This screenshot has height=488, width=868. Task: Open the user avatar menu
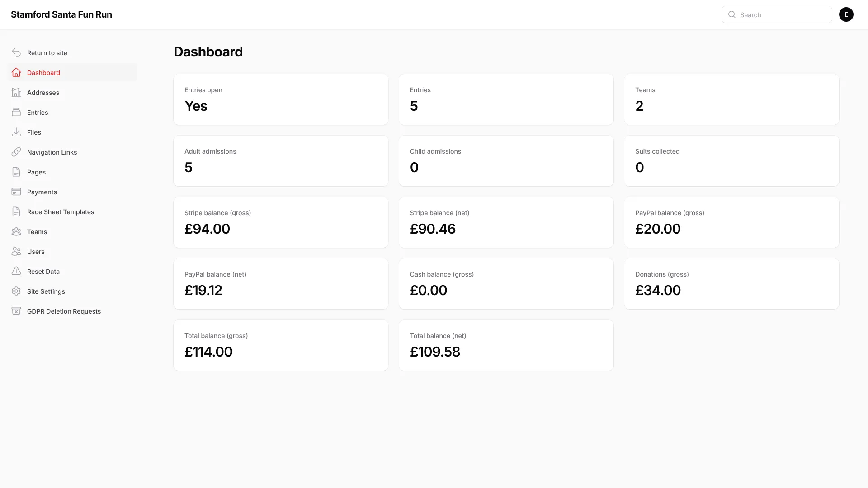846,14
